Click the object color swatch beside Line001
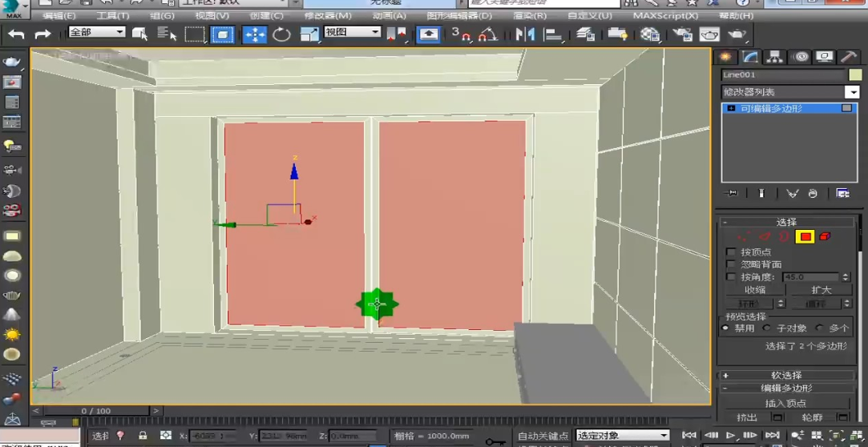 [855, 74]
